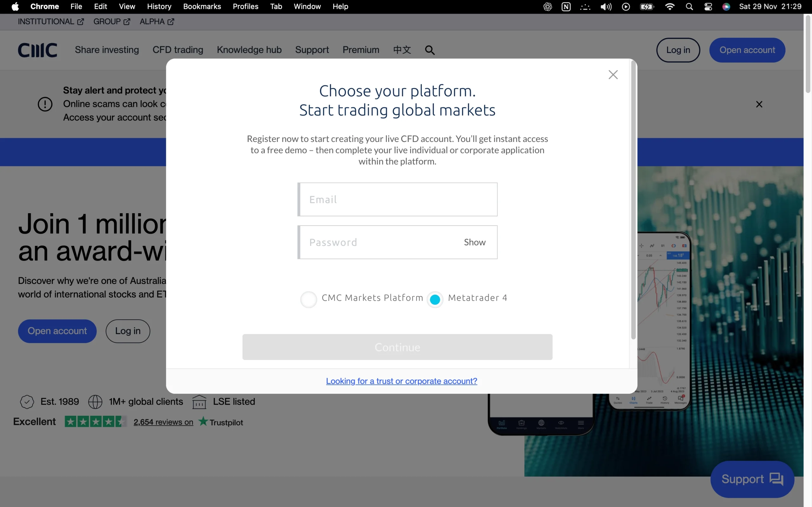The width and height of the screenshot is (812, 507).
Task: Open the Bookmarks menu
Action: (202, 7)
